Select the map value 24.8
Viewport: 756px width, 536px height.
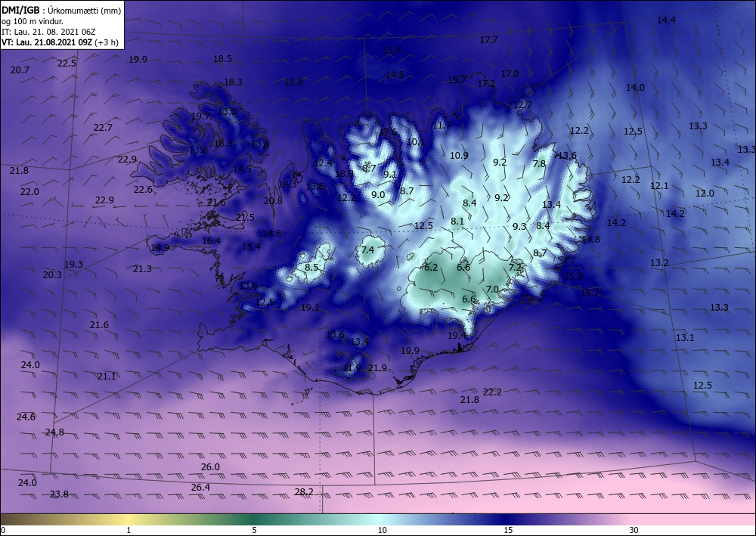tap(54, 432)
